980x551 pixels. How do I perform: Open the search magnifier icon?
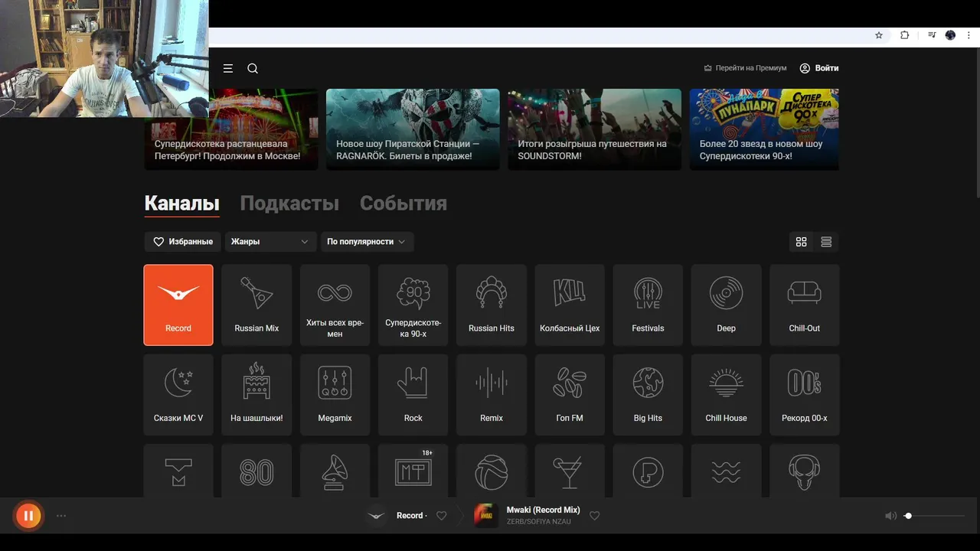[x=253, y=68]
